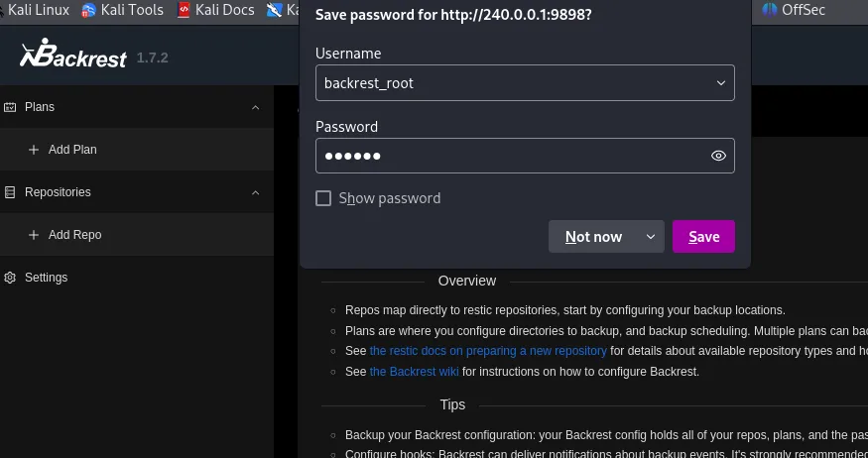The width and height of the screenshot is (868, 458).
Task: Expand the Username dropdown arrow
Action: pyautogui.click(x=721, y=83)
